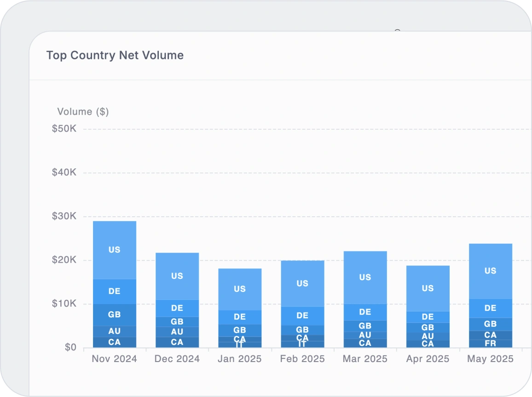
Task: Click the Mar 2025 x-axis label
Action: (365, 359)
